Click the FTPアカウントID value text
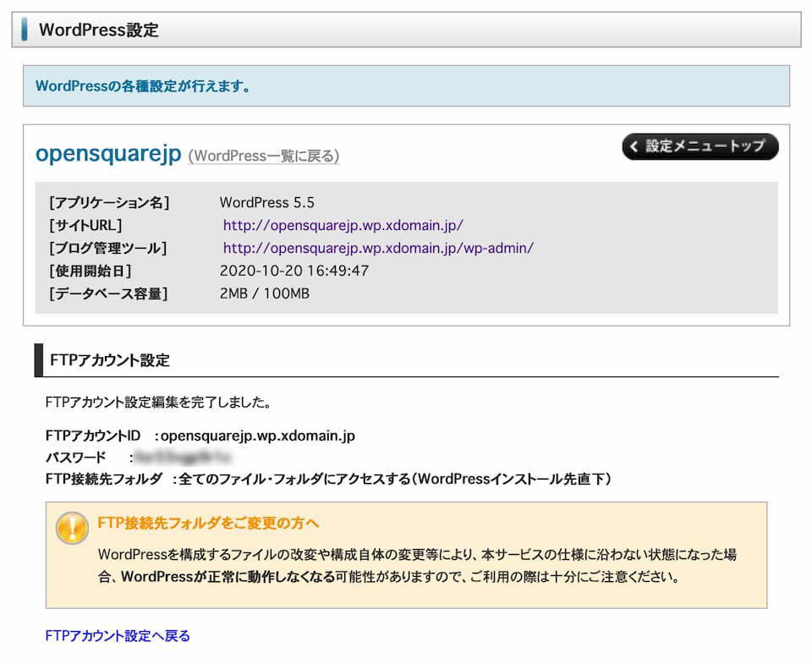The image size is (812, 664). pos(257,436)
